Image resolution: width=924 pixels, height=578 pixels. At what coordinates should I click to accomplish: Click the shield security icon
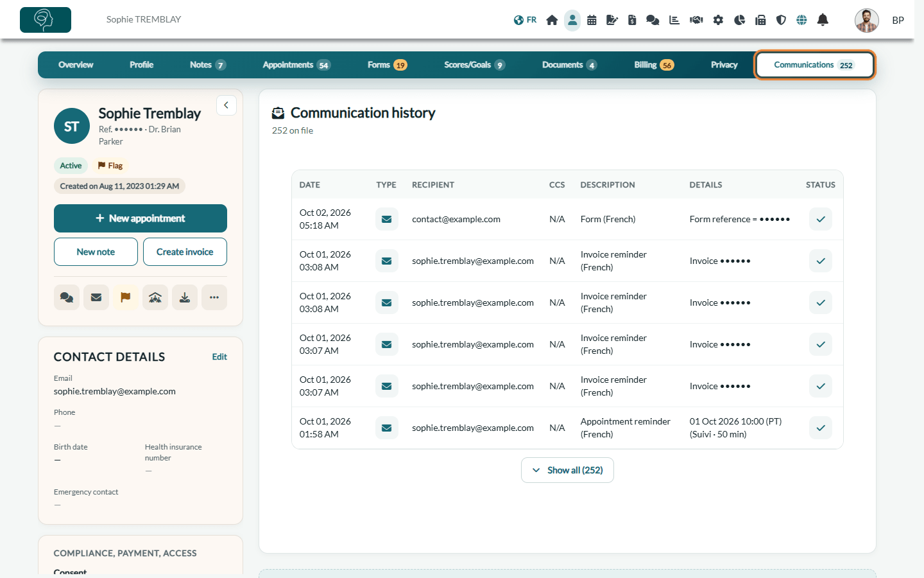(x=781, y=20)
